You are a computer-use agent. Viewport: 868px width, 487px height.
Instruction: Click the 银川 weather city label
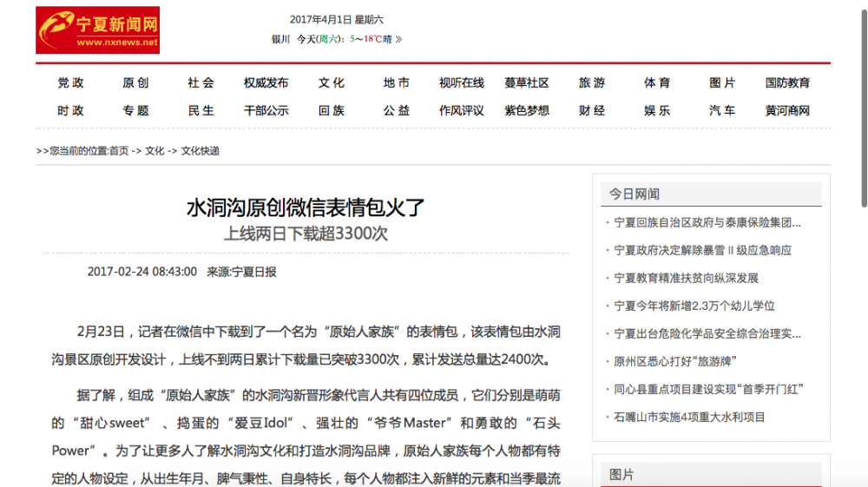pos(280,39)
